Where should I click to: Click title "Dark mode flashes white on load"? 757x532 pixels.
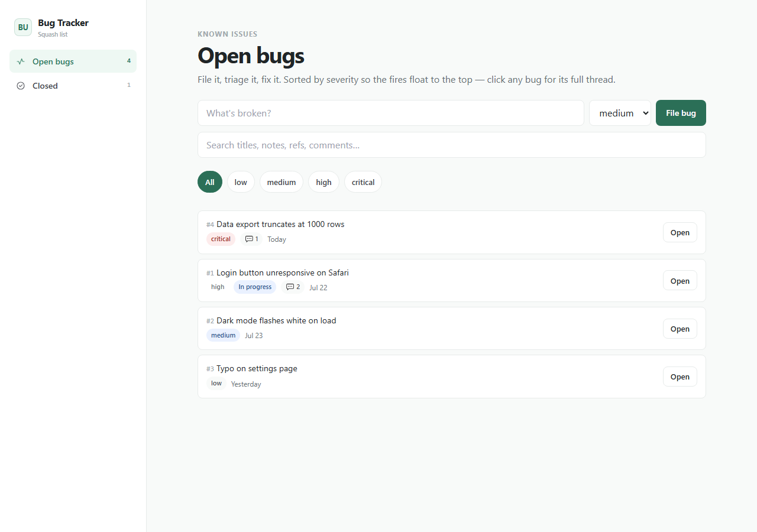coord(276,320)
